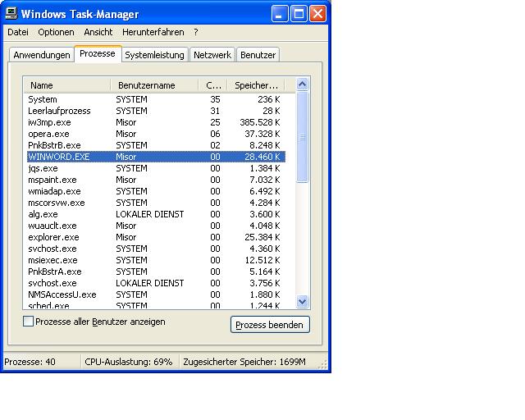Open the Optionen menu
This screenshot has width=525, height=420.
tap(56, 32)
